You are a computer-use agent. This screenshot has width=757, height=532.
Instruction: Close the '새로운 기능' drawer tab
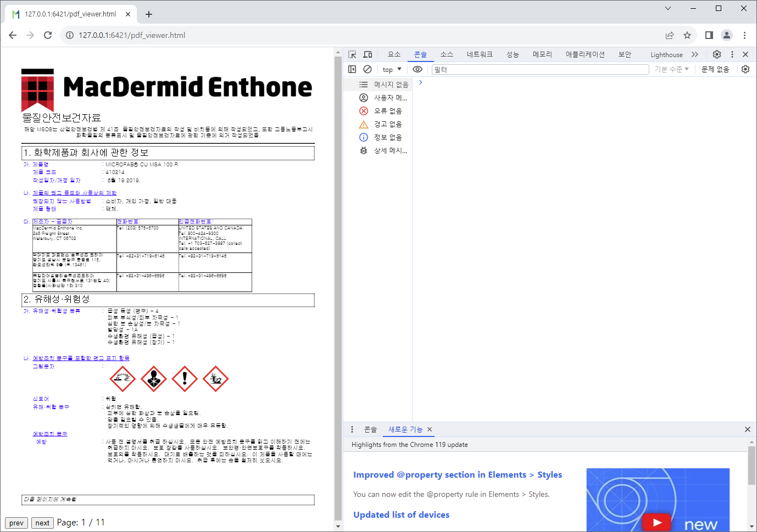(430, 429)
